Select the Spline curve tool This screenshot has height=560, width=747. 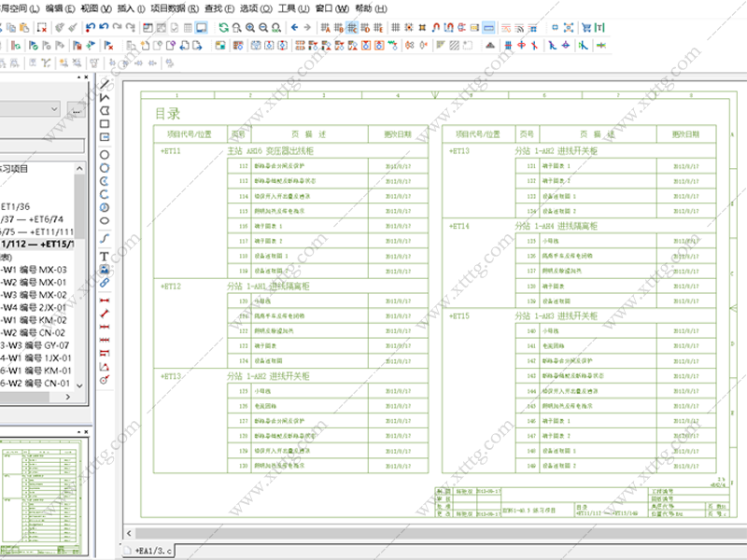coord(105,238)
